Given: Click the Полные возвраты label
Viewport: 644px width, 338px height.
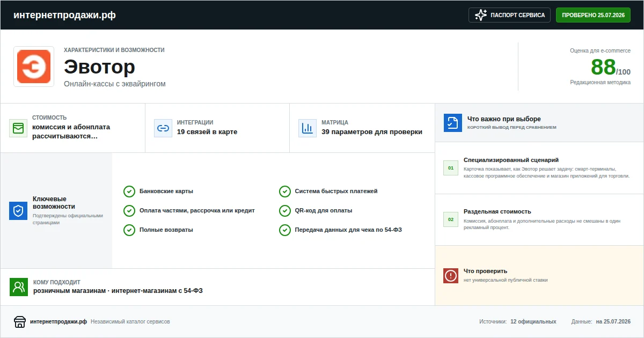Looking at the screenshot, I should (x=166, y=230).
